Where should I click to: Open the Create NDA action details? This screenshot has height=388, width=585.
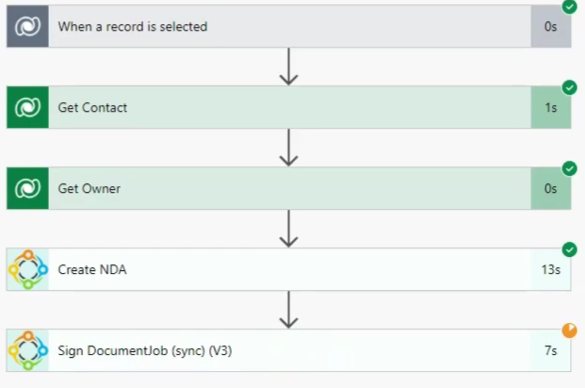pos(289,269)
